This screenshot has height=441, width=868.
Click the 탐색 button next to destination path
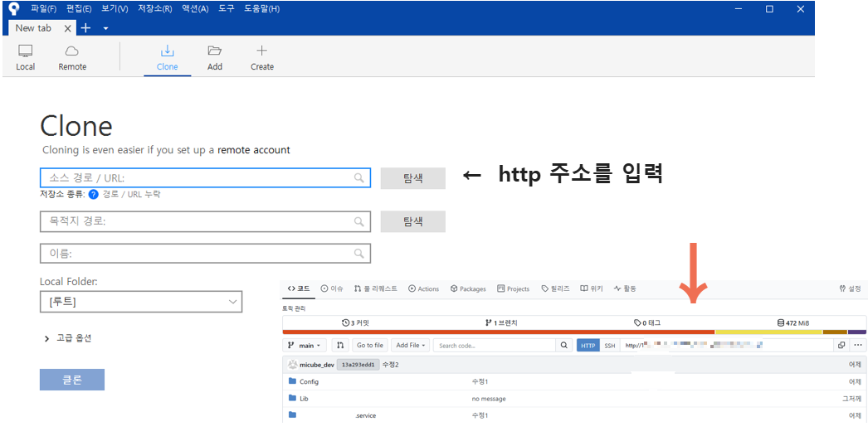[x=413, y=221]
